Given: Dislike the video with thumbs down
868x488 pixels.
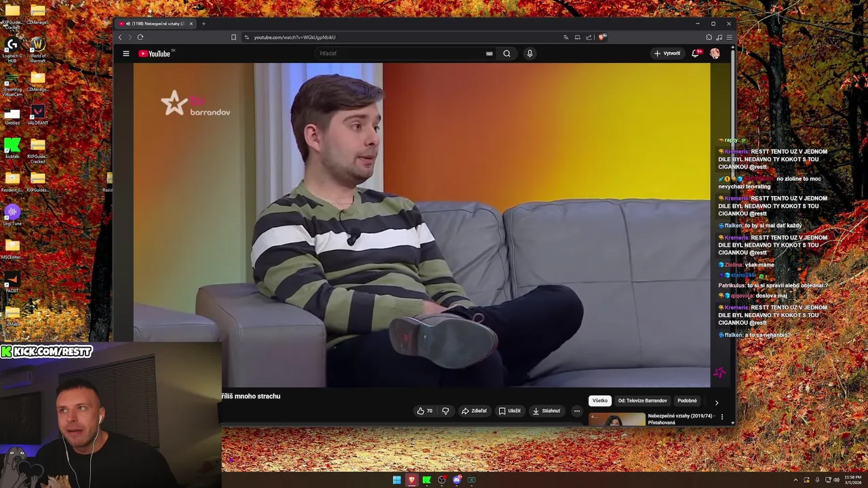Looking at the screenshot, I should 446,411.
